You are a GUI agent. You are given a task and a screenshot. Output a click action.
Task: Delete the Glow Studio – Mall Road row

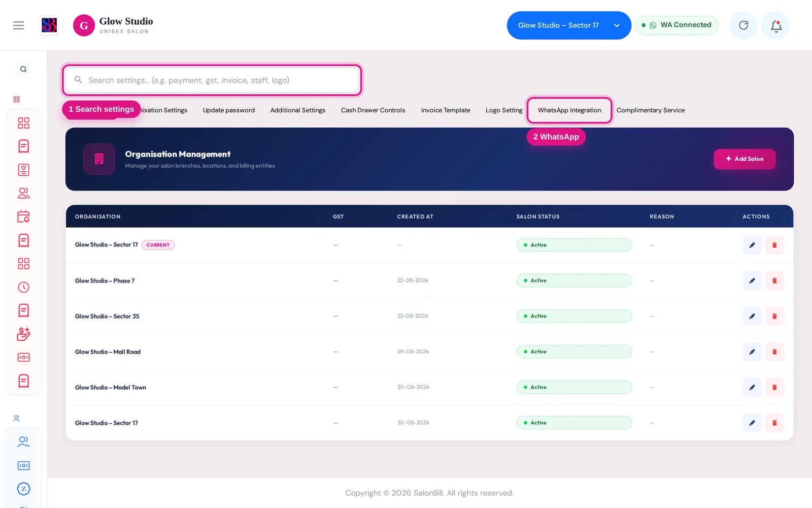tap(774, 352)
